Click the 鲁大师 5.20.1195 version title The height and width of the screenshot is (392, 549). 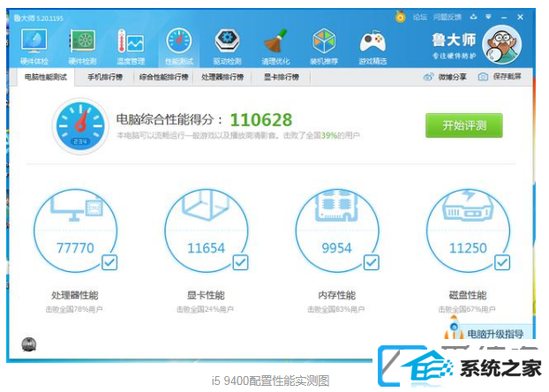point(39,19)
